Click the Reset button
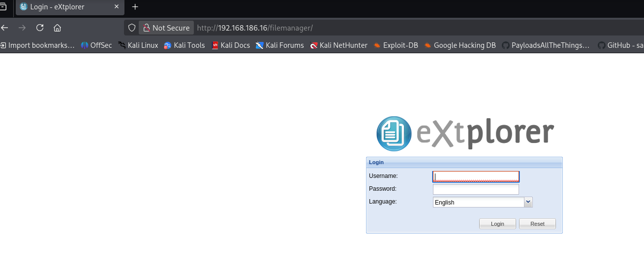Image resolution: width=644 pixels, height=276 pixels. (x=537, y=224)
